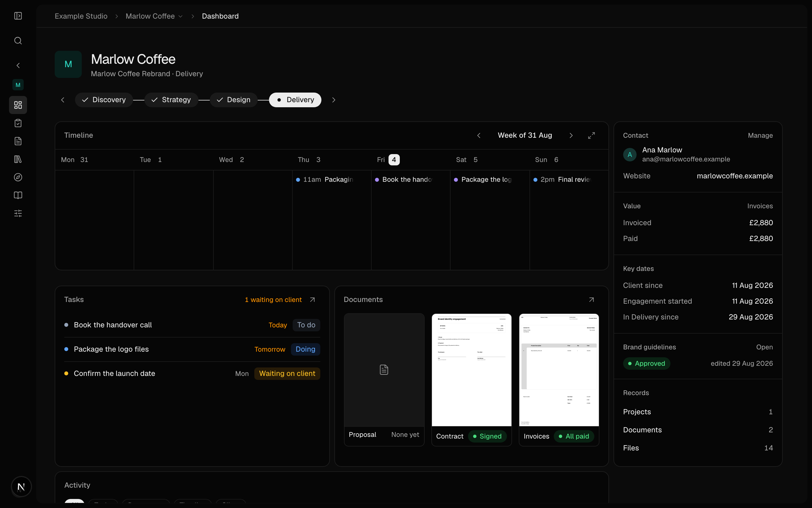Open the Brand guidelines
The width and height of the screenshot is (812, 508).
[x=764, y=347]
